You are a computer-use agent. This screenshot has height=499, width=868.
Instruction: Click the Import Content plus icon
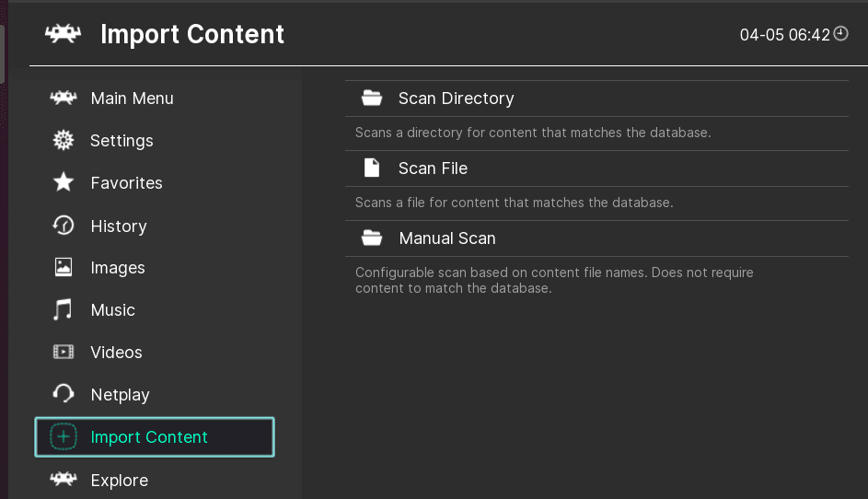point(64,436)
